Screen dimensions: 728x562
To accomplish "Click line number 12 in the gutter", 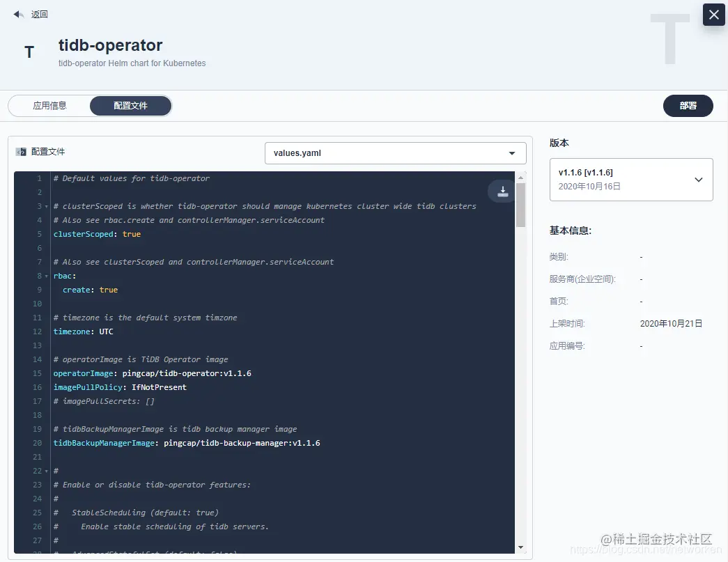I will point(38,331).
